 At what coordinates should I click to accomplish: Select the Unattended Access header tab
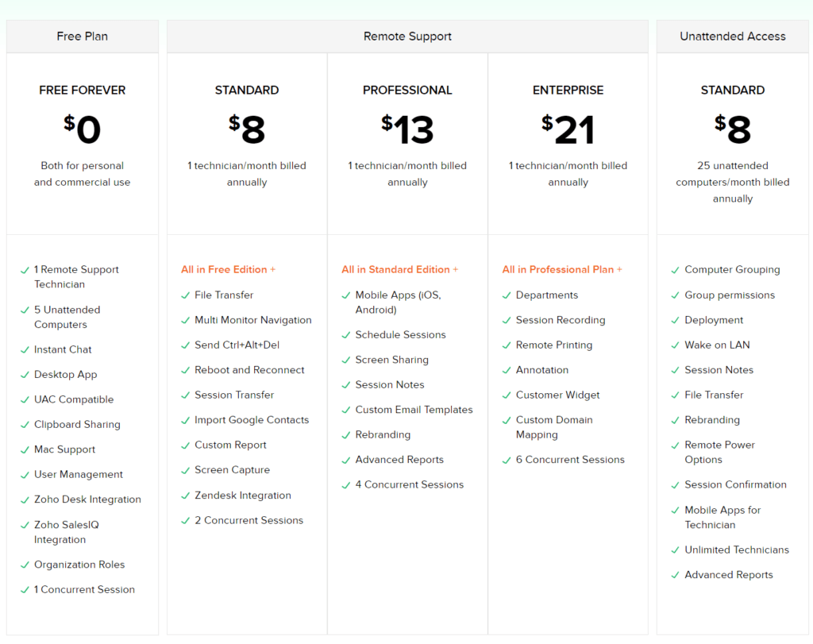click(x=732, y=37)
